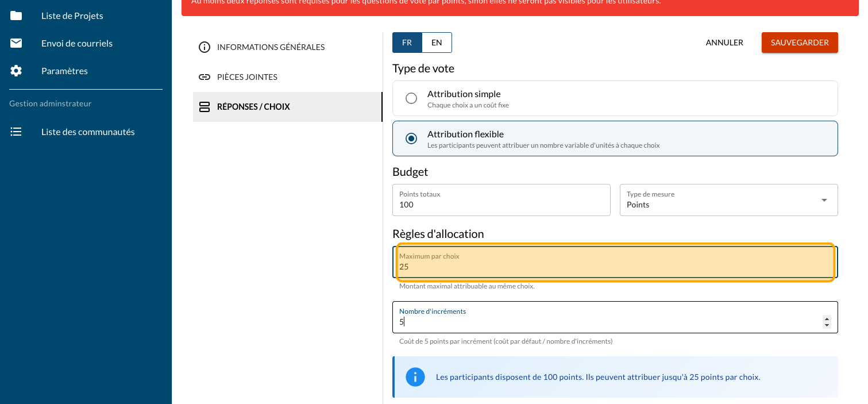
Task: Click the list icon for Liste des communautés
Action: [16, 132]
